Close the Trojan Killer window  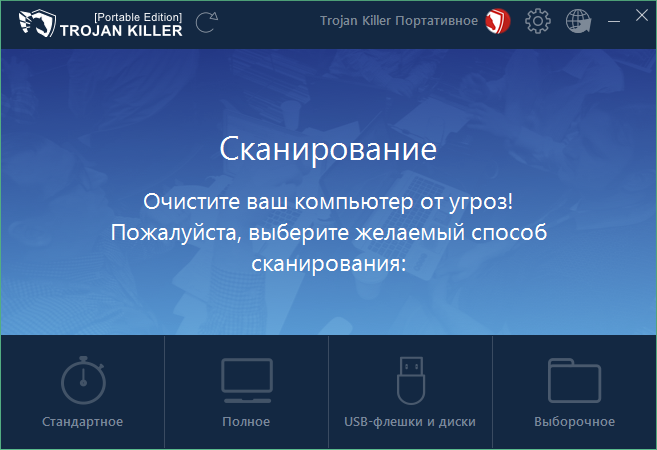(641, 16)
